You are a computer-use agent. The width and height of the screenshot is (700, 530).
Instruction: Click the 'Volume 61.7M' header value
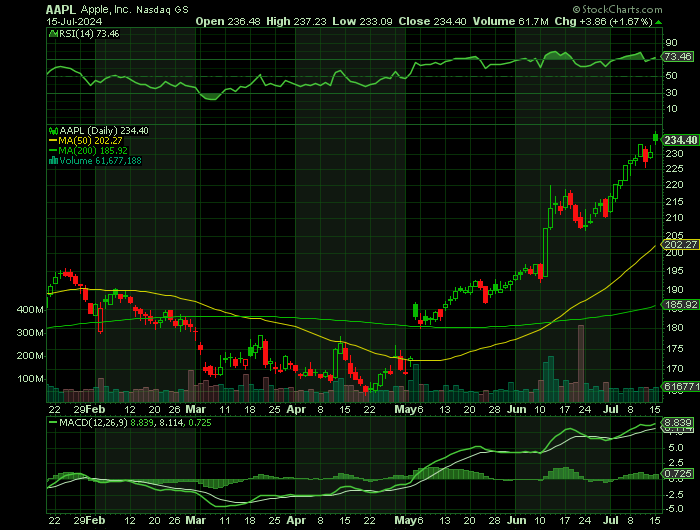511,21
